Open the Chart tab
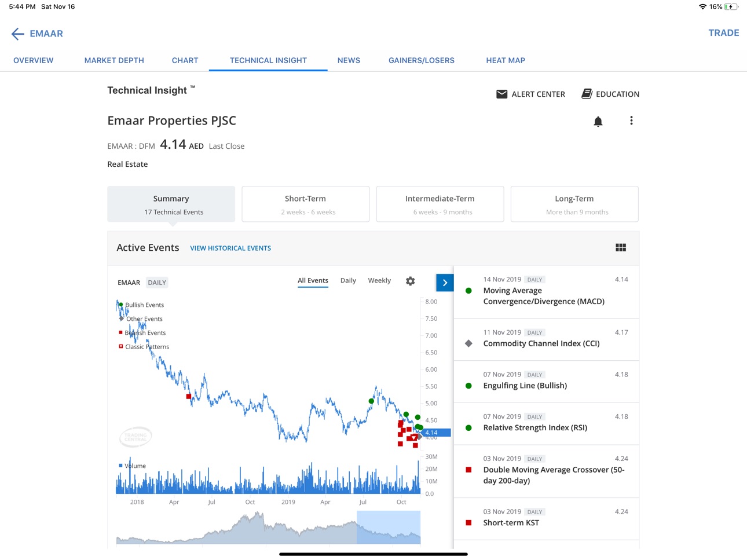 [185, 60]
